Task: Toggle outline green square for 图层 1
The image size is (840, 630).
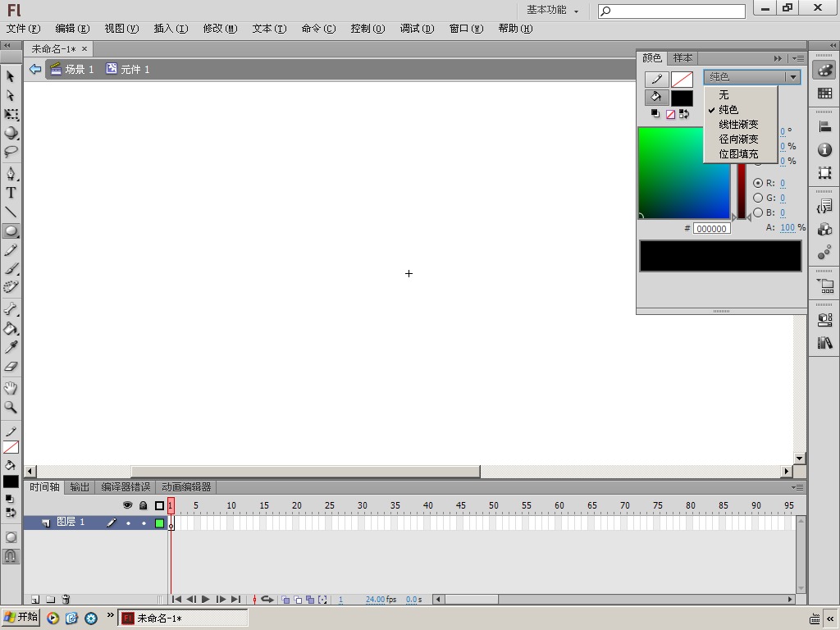Action: (159, 523)
